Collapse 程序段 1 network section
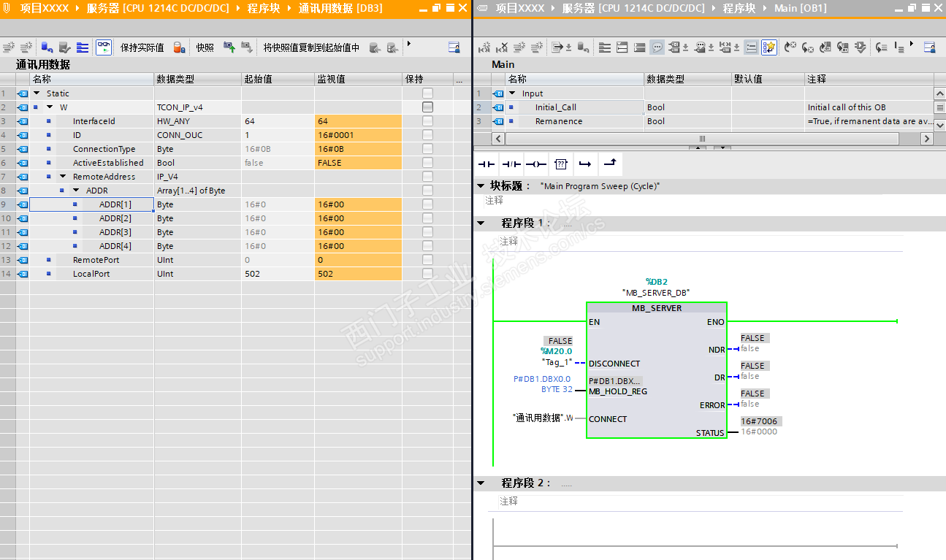Viewport: 946px width, 560px height. [x=481, y=223]
